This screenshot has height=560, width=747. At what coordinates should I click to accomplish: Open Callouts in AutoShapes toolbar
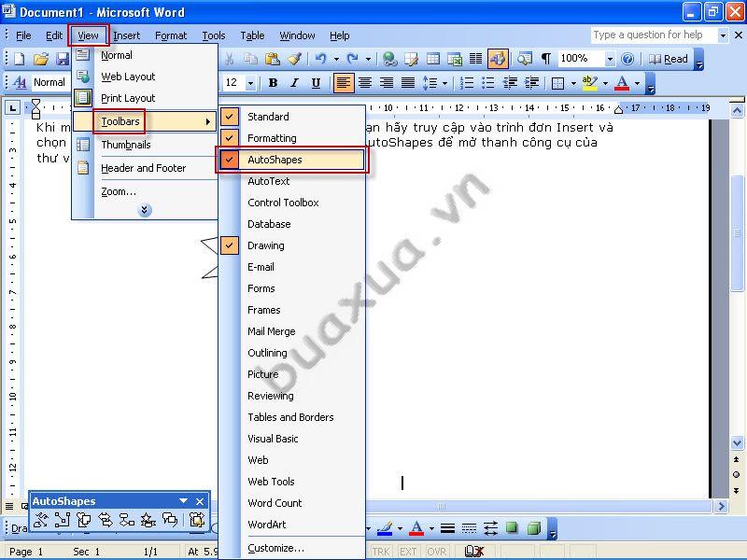tap(170, 520)
